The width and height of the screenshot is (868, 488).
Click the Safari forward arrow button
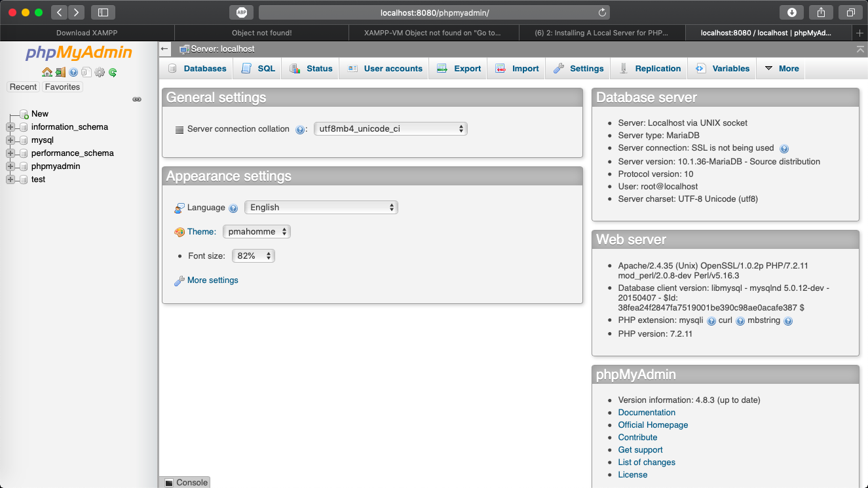(76, 12)
